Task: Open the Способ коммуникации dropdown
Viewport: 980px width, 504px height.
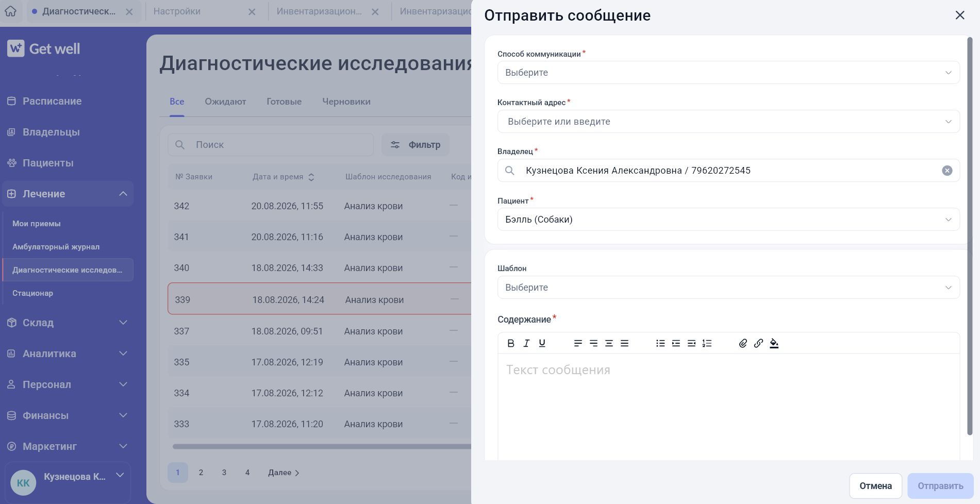Action: tap(728, 73)
